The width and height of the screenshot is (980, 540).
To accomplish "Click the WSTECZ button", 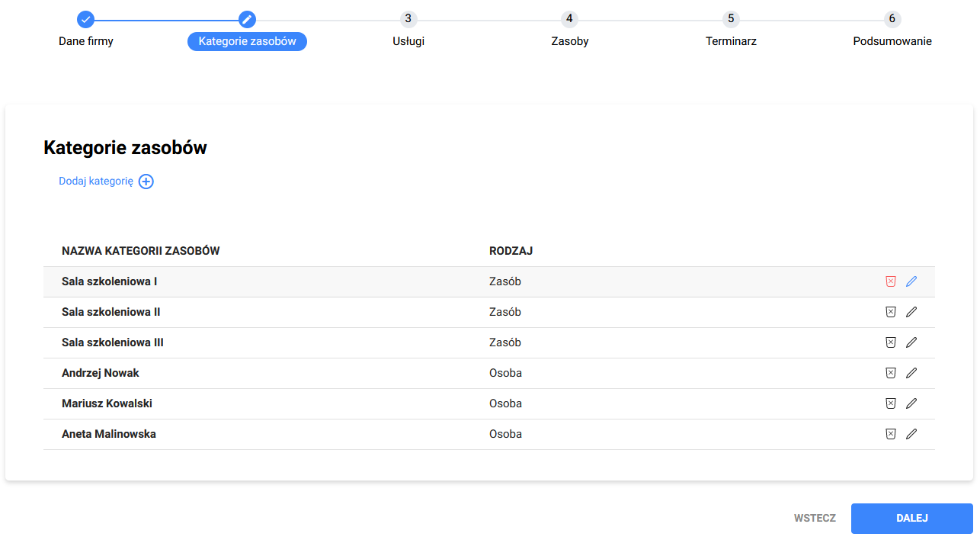I will [815, 518].
